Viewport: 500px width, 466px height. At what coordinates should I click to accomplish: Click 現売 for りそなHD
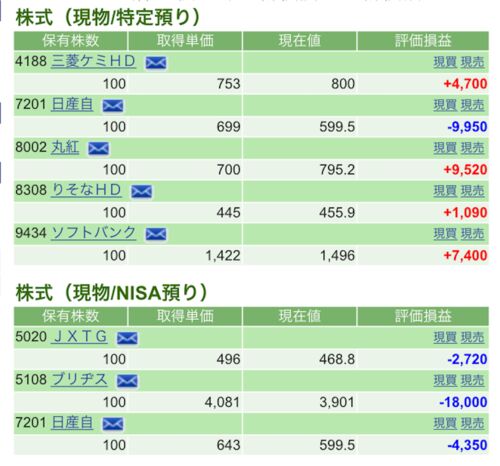click(472, 191)
